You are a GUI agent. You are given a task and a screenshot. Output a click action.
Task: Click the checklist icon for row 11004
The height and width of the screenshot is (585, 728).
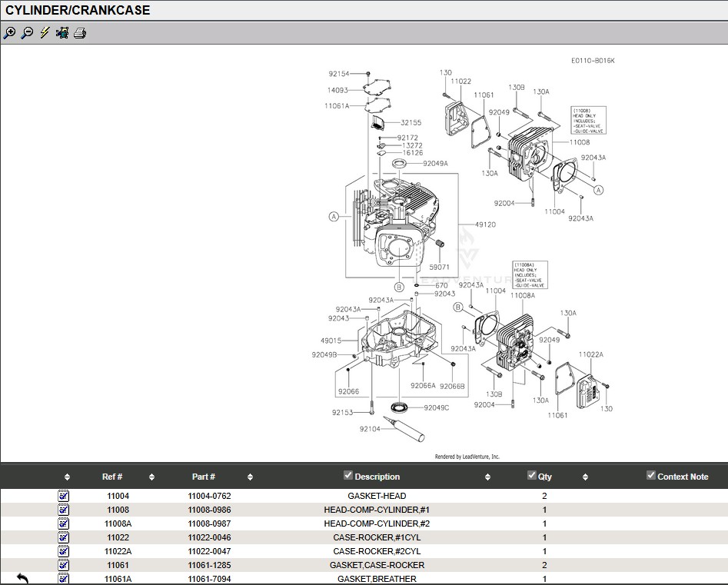tap(64, 497)
